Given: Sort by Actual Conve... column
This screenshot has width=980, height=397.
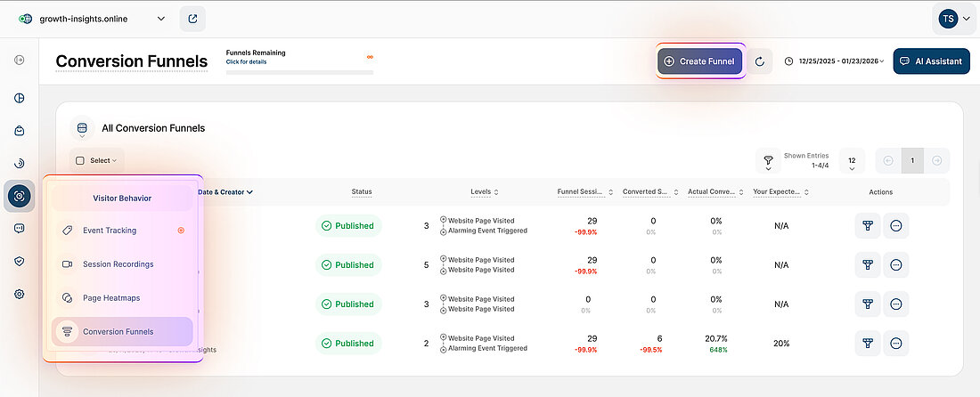Looking at the screenshot, I should point(715,192).
